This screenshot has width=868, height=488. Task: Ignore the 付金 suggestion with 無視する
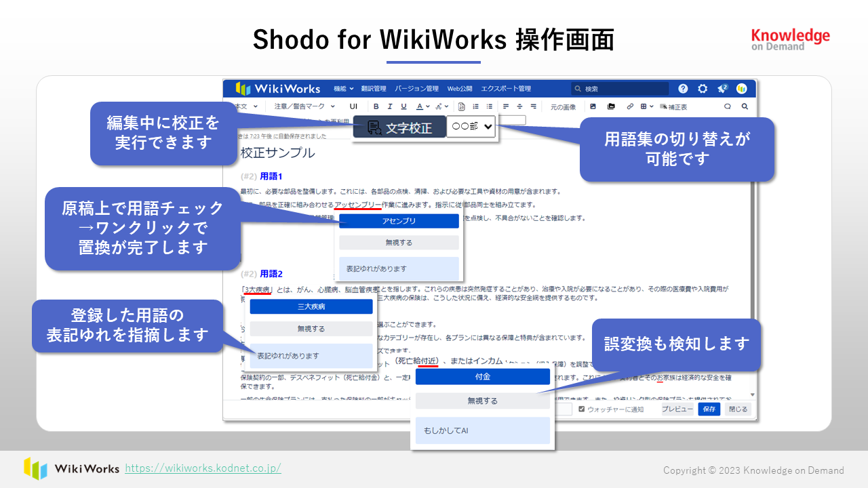click(482, 401)
